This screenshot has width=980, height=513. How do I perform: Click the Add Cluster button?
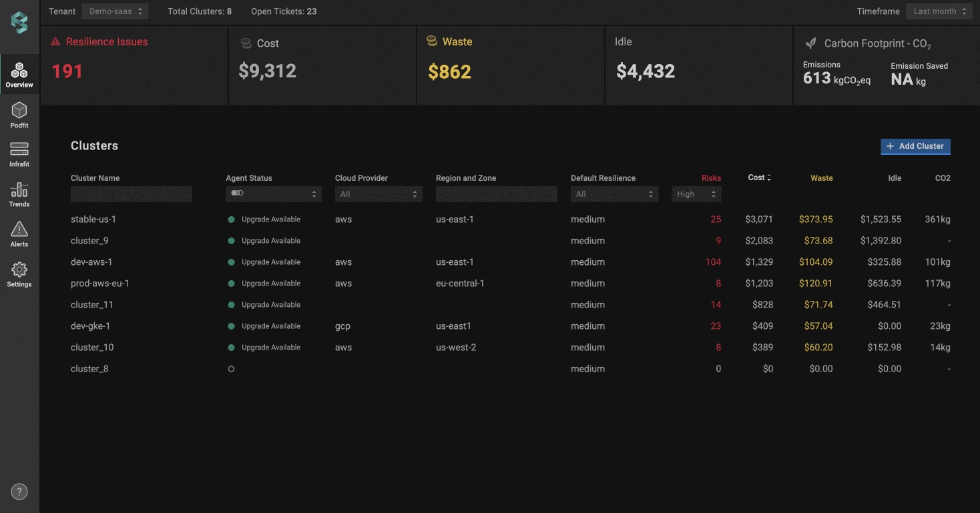point(915,146)
